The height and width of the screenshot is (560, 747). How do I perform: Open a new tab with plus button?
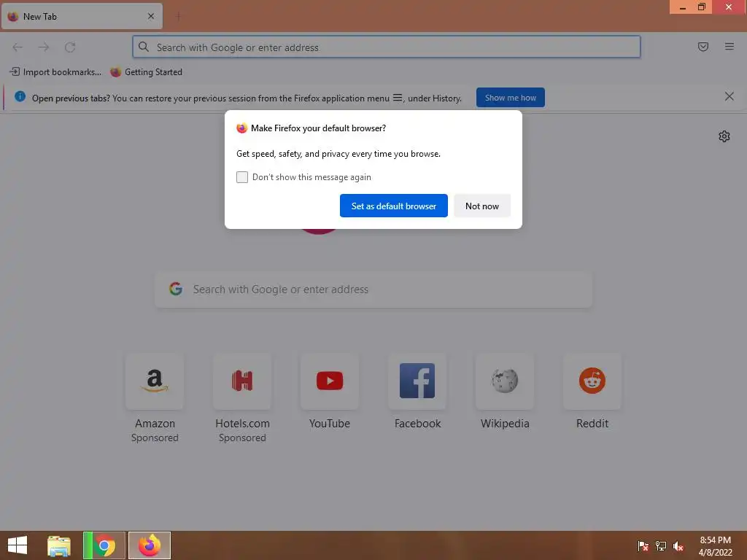[x=178, y=17]
